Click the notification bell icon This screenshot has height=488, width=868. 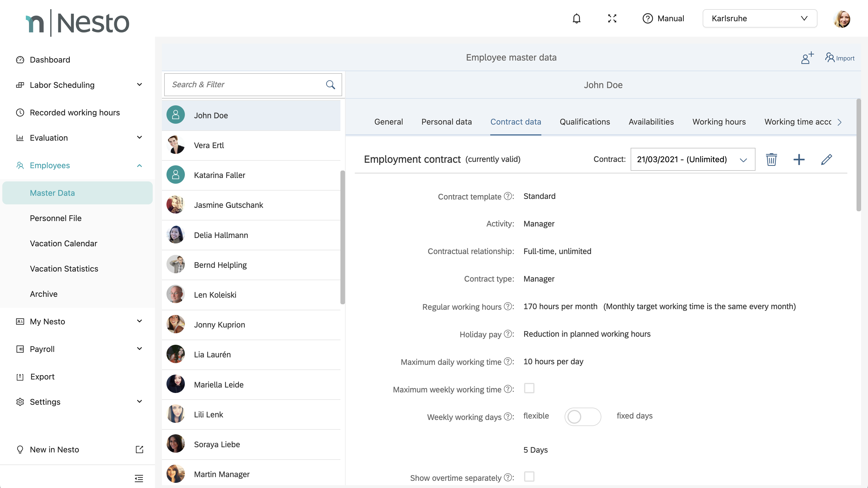[577, 18]
